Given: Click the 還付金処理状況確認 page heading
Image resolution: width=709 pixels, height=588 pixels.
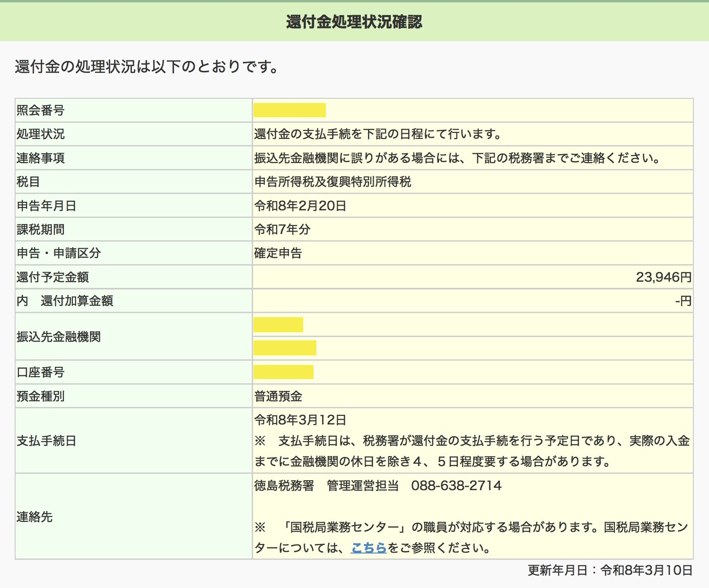Looking at the screenshot, I should pos(354,22).
